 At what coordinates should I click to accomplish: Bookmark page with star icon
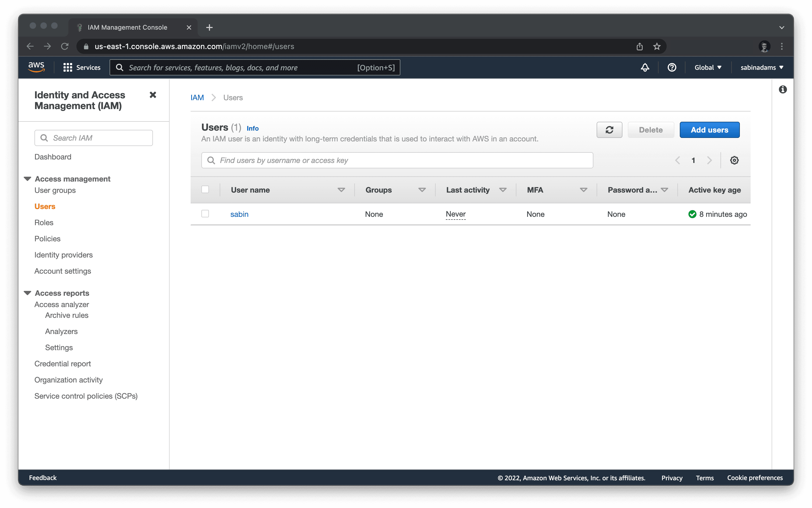point(656,46)
